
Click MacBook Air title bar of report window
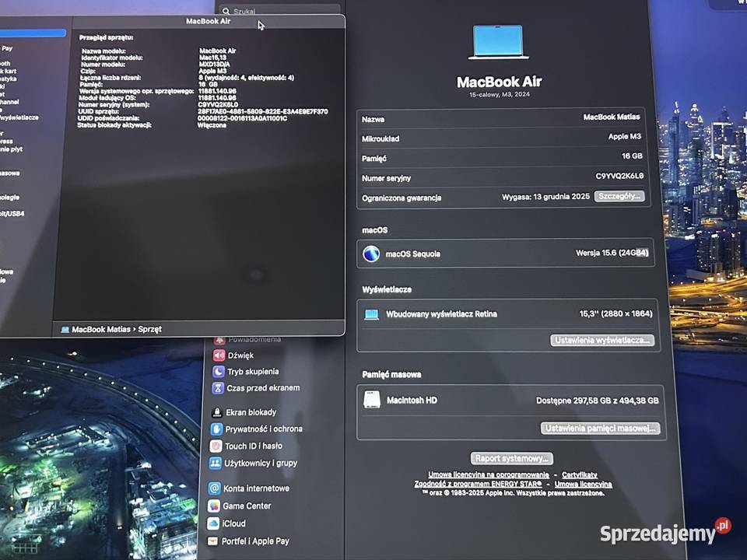[x=209, y=21]
